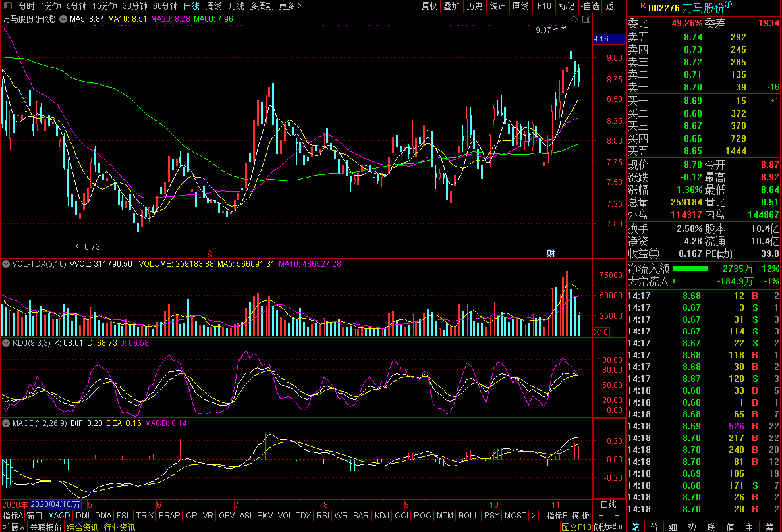782x532 pixels.
Task: Switch to the 周线 weekly period
Action: coord(214,6)
